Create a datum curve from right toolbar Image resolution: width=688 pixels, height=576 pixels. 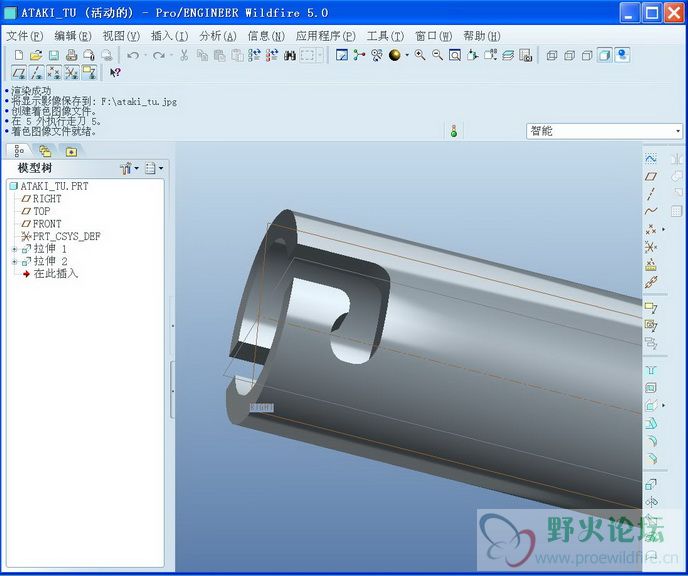(651, 211)
